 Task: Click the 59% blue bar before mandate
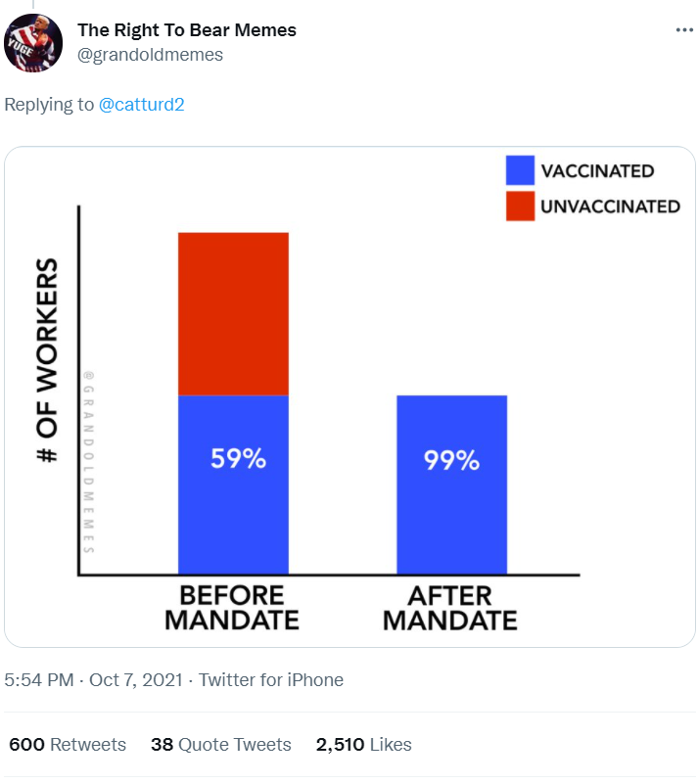[x=234, y=484]
